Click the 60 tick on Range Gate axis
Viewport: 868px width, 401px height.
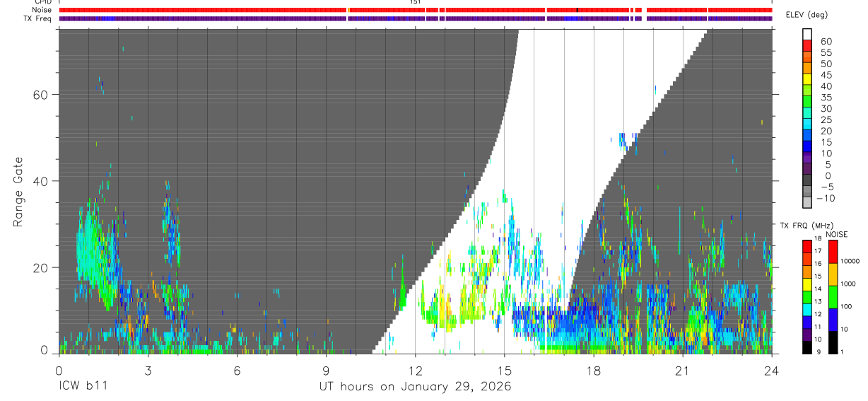point(40,95)
